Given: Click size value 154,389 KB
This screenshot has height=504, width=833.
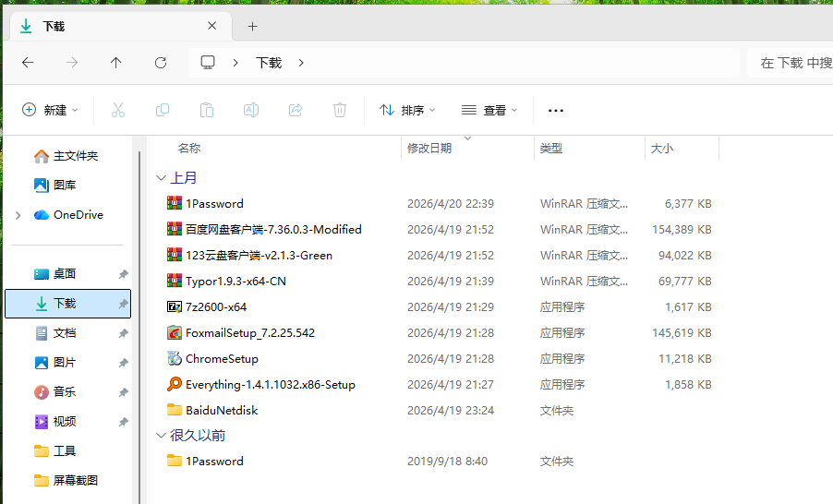Looking at the screenshot, I should pos(682,230).
